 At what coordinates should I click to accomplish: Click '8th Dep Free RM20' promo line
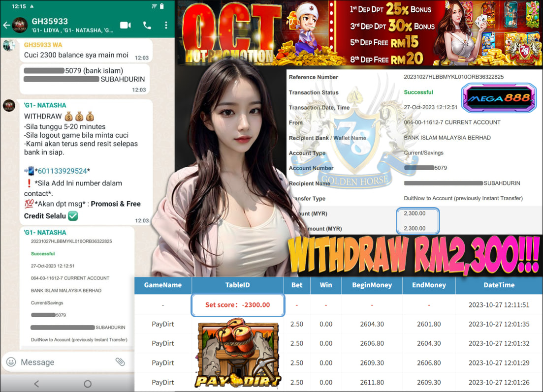[386, 59]
